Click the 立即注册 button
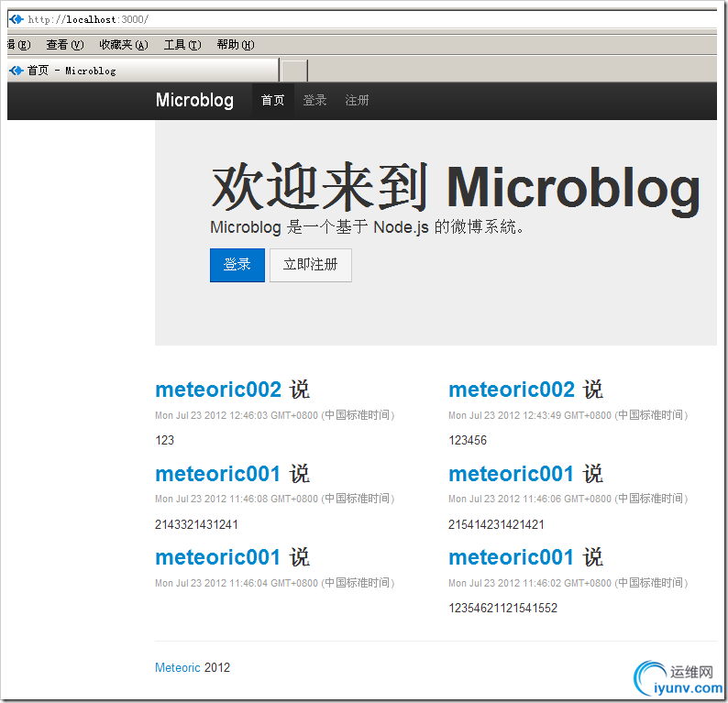This screenshot has height=703, width=728. [311, 265]
